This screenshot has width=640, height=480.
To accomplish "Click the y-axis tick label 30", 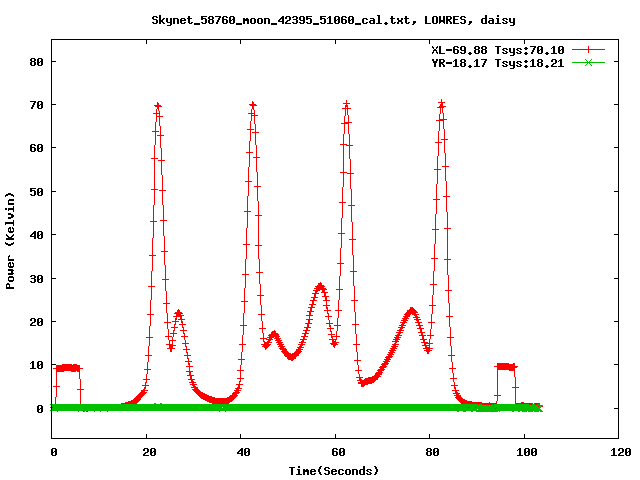I will point(36,279).
